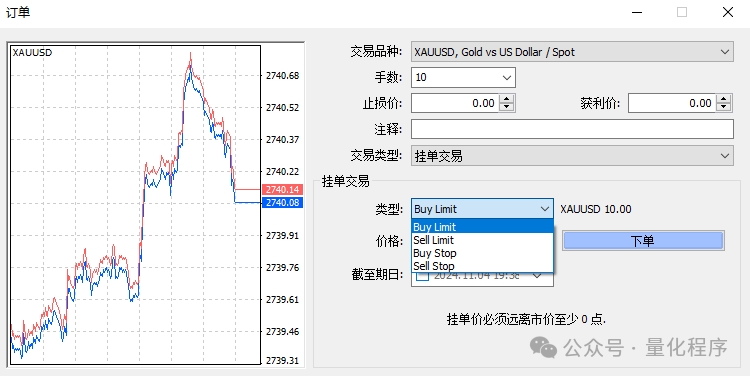Click the 下单 place order button
This screenshot has height=376, width=750.
pos(643,241)
